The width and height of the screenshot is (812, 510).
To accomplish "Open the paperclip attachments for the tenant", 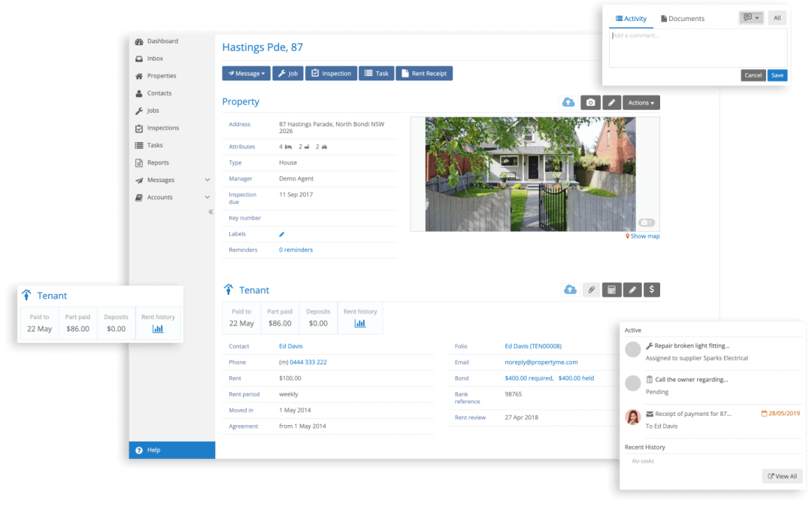I will [592, 289].
